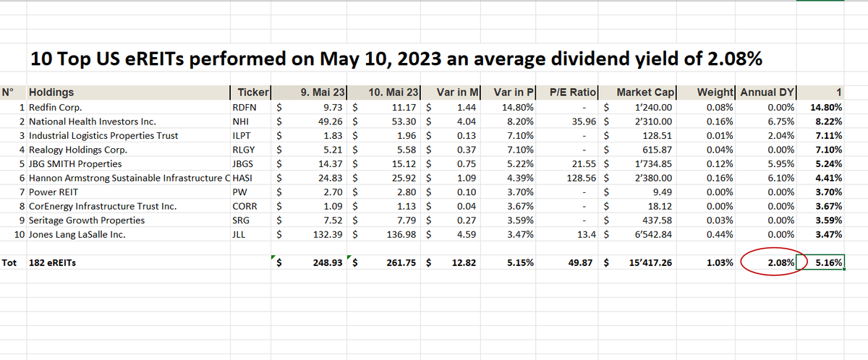Select the Realogy Holdings Corp. cell
The width and height of the screenshot is (868, 360).
tap(127, 150)
